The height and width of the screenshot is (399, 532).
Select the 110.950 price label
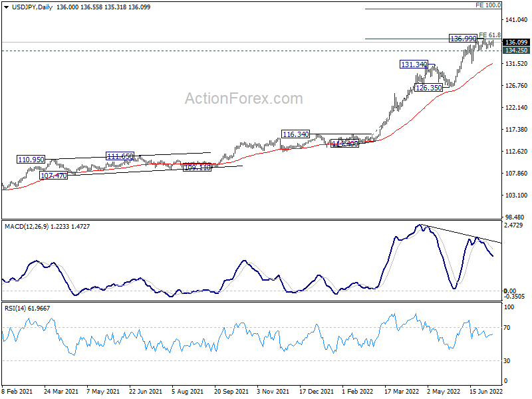coord(31,159)
